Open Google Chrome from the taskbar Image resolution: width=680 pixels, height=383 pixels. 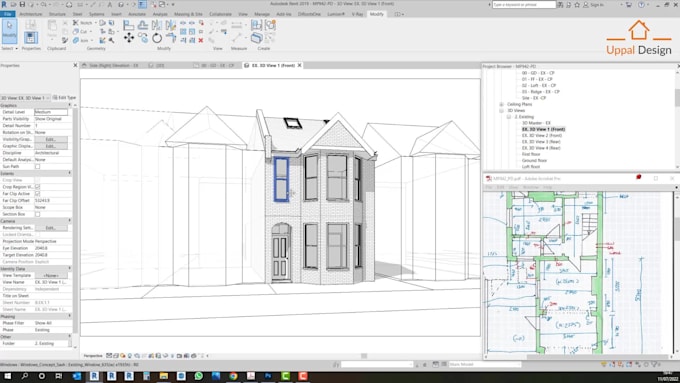point(233,376)
